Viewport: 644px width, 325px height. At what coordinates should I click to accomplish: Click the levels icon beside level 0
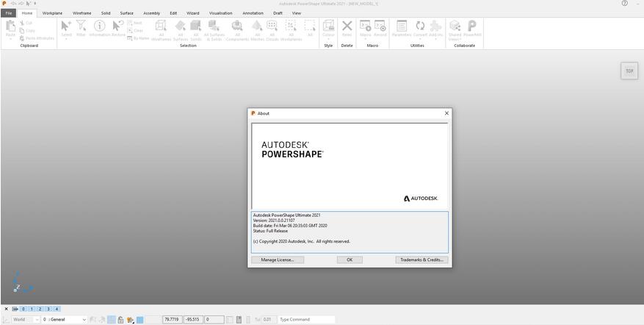point(15,309)
